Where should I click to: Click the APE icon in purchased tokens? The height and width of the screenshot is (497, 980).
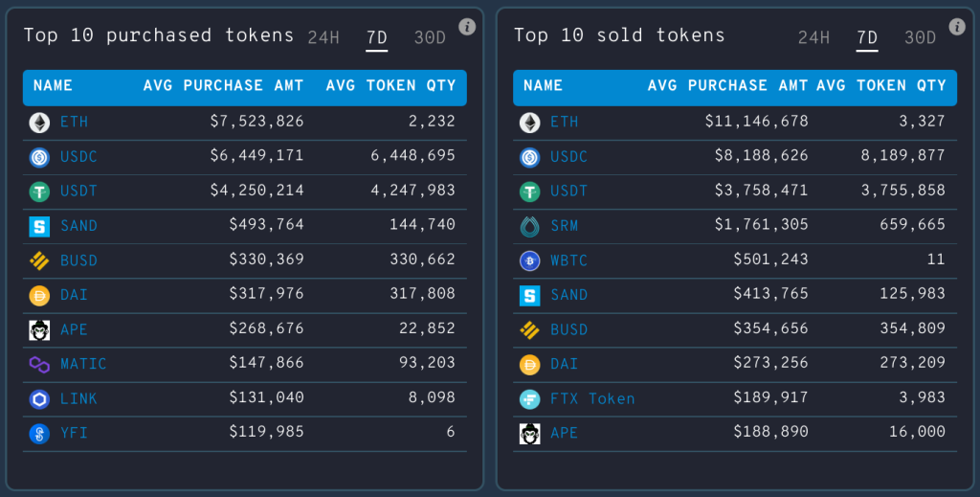point(39,329)
